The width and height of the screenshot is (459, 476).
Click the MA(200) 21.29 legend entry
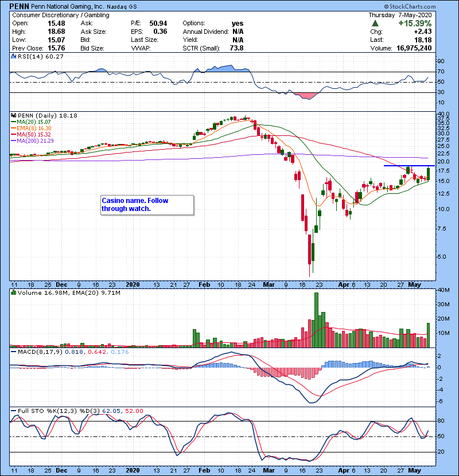tap(33, 141)
